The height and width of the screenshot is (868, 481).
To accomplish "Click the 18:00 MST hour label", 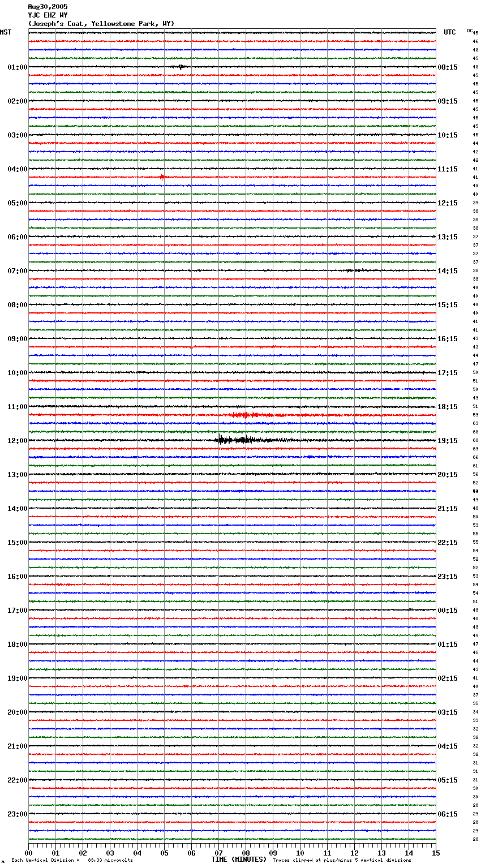I will pos(18,644).
